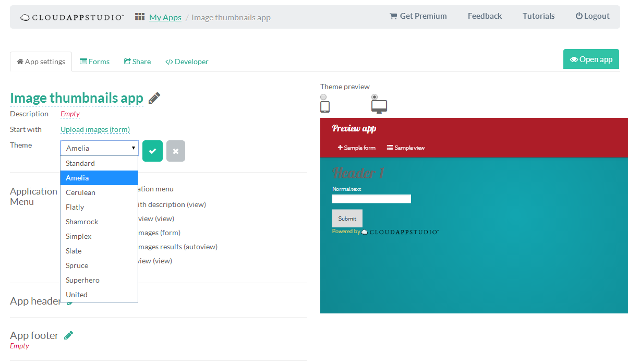Select the Flatly theme from the dropdown
The image size is (628, 364).
pyautogui.click(x=75, y=207)
